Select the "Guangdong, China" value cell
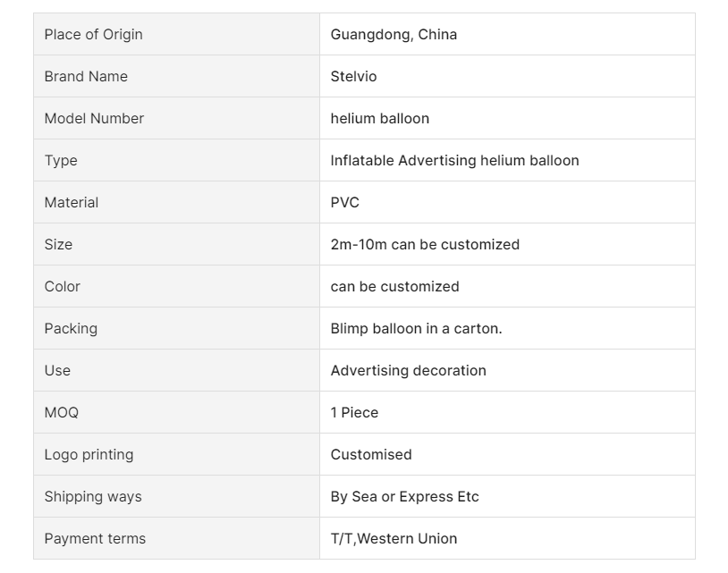The height and width of the screenshot is (573, 728). (x=394, y=34)
